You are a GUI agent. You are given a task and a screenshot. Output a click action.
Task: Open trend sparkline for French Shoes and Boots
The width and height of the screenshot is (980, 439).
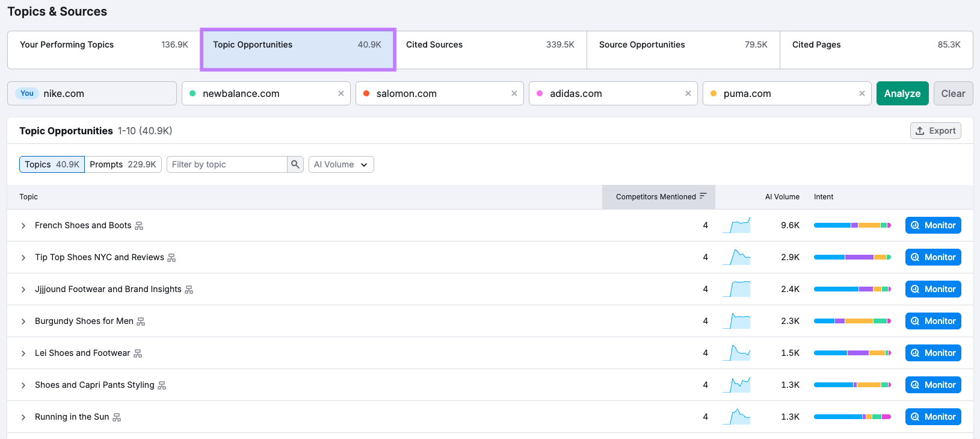tap(736, 225)
